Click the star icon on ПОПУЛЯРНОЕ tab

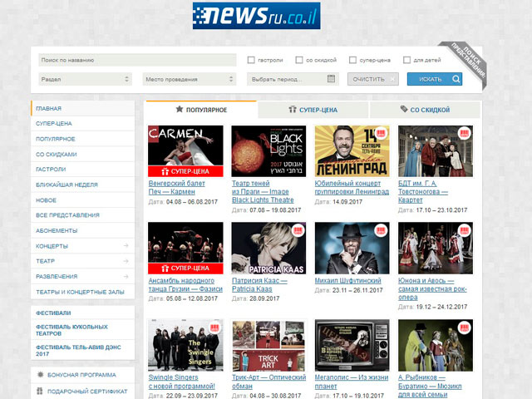(180, 109)
